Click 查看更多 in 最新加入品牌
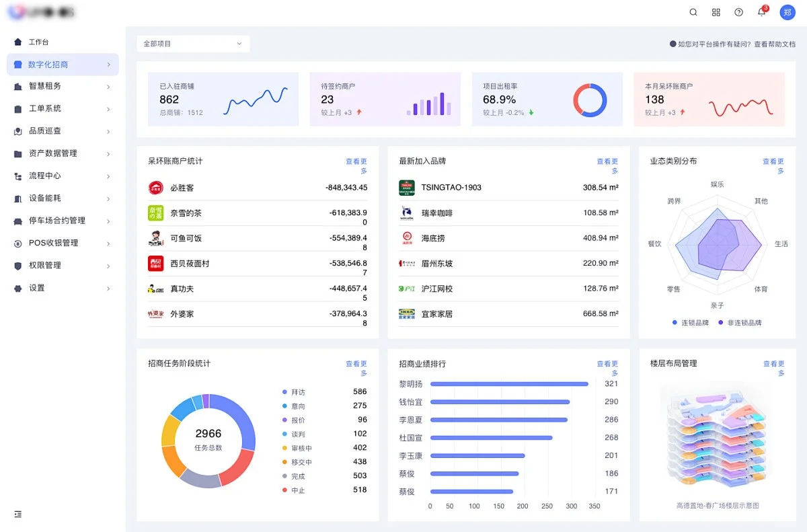 click(608, 166)
